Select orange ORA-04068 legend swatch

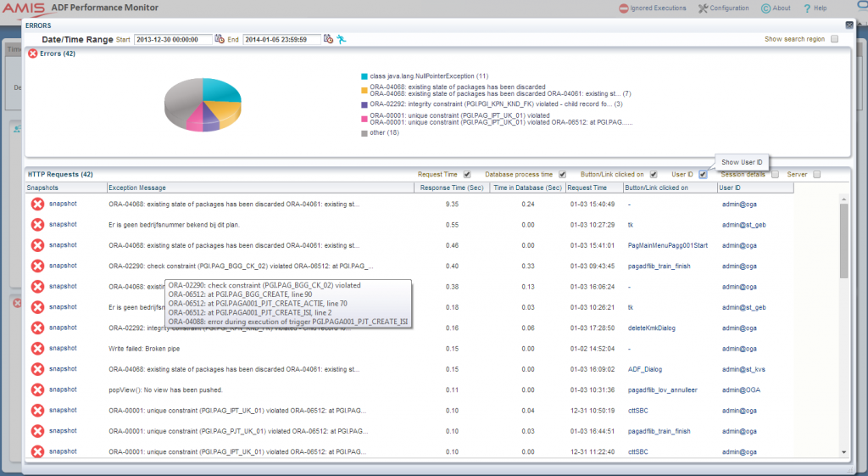coord(364,90)
